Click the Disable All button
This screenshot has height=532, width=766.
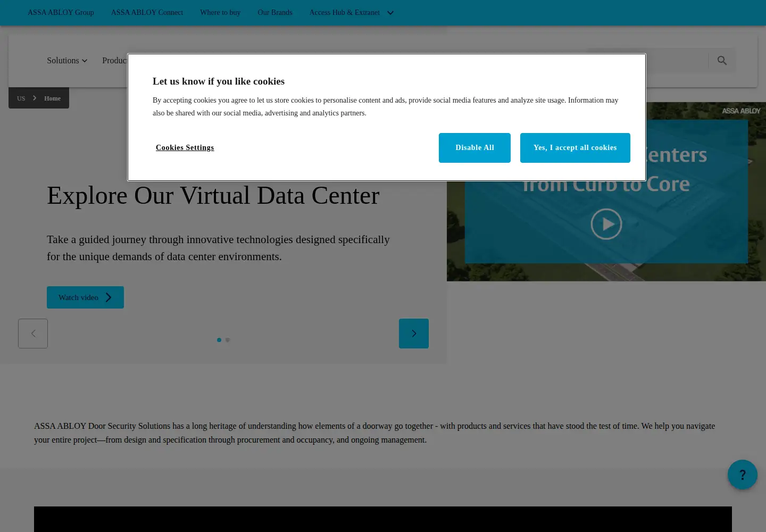[x=474, y=148]
